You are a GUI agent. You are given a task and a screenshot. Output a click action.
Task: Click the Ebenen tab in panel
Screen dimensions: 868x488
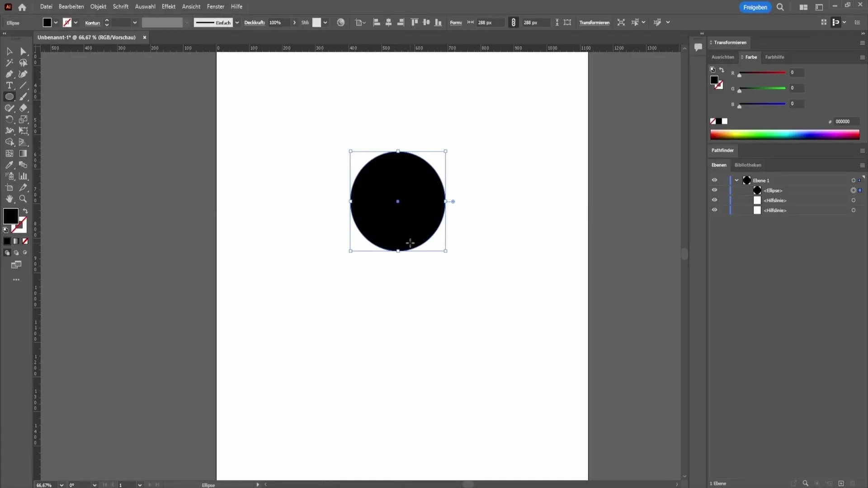[718, 165]
